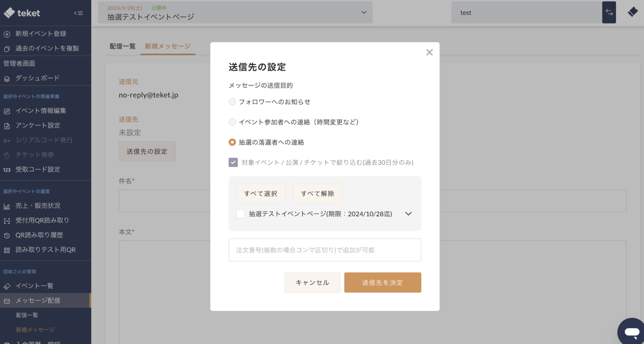Click the ticket icon for チケット発券
The image size is (644, 344).
coord(7,155)
